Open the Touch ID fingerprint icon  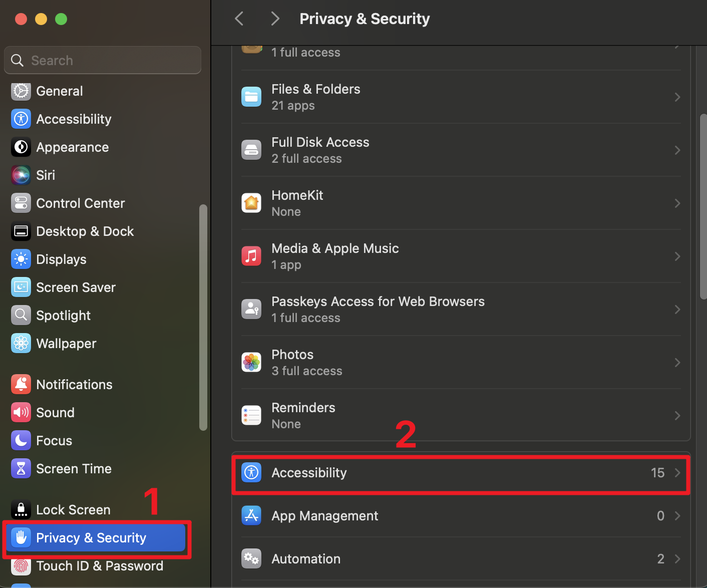pyautogui.click(x=21, y=566)
